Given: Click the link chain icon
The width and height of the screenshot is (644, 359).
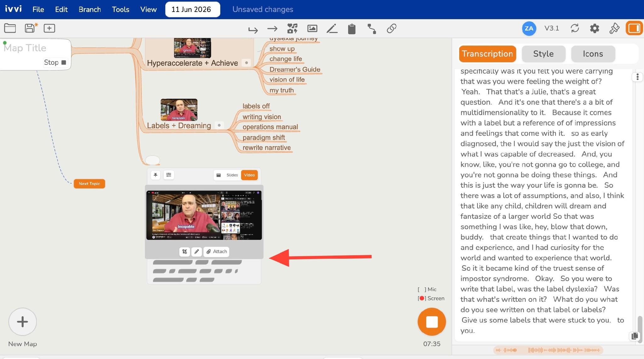Looking at the screenshot, I should (x=392, y=28).
